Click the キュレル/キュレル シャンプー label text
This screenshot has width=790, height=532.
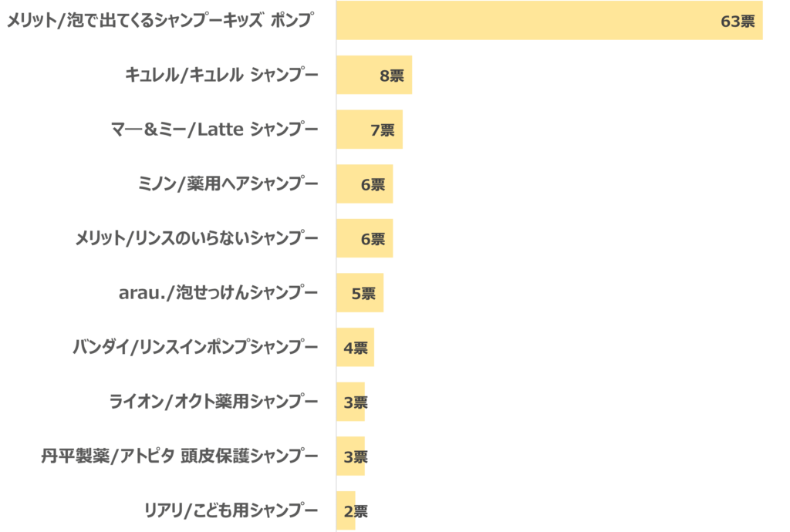[x=221, y=75]
